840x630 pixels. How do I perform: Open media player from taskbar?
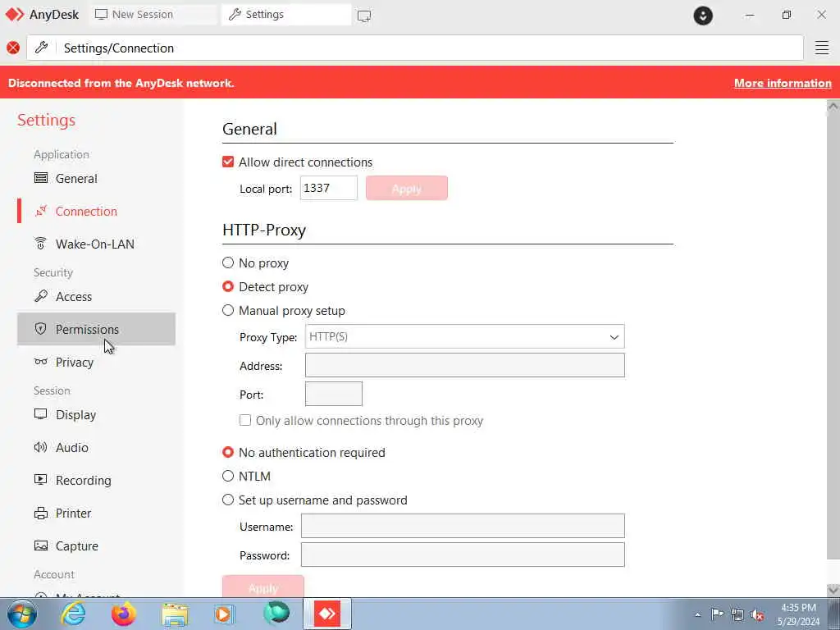pyautogui.click(x=224, y=614)
